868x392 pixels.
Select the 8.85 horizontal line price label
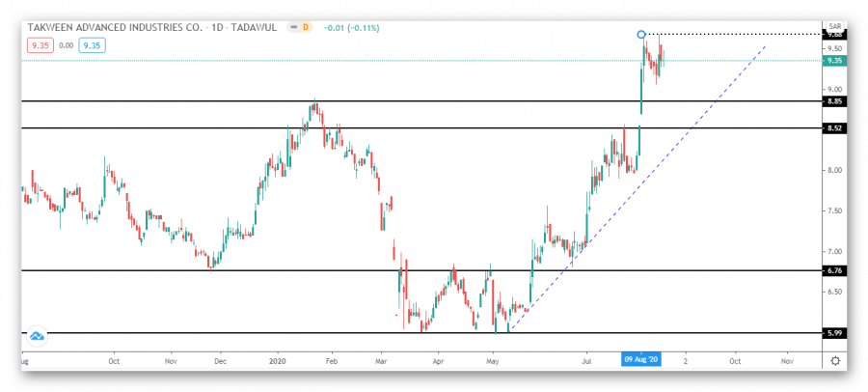tap(833, 100)
